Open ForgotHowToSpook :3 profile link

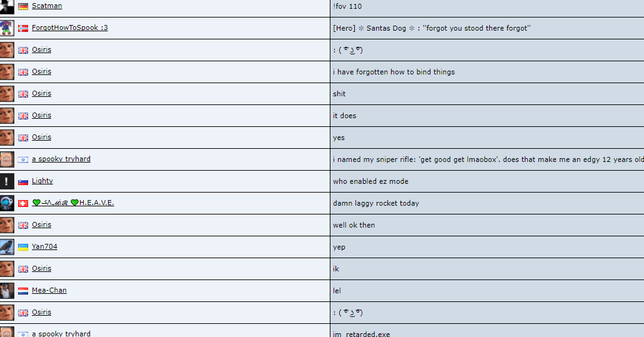(x=69, y=28)
